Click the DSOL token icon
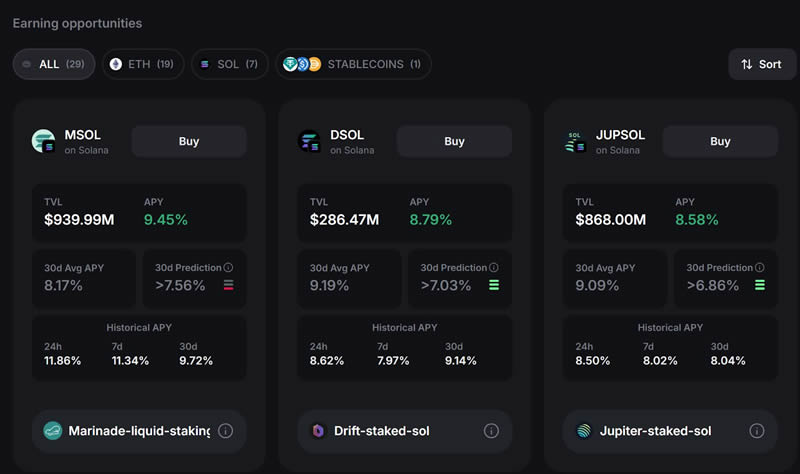 click(310, 141)
